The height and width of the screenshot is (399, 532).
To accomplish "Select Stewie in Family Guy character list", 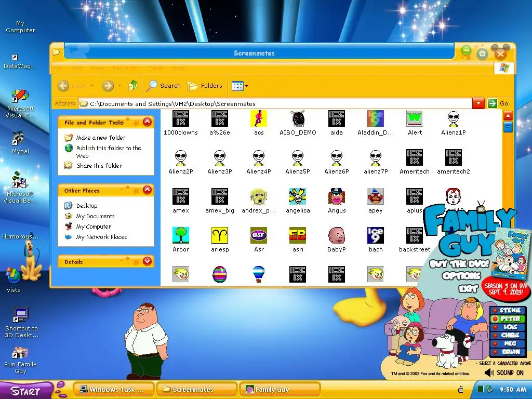I will [x=507, y=311].
